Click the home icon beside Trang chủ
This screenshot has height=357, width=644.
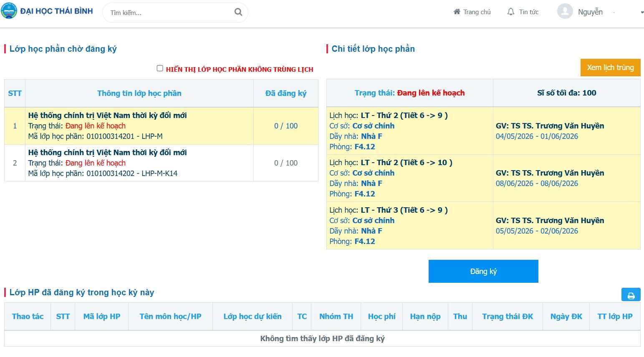point(457,12)
